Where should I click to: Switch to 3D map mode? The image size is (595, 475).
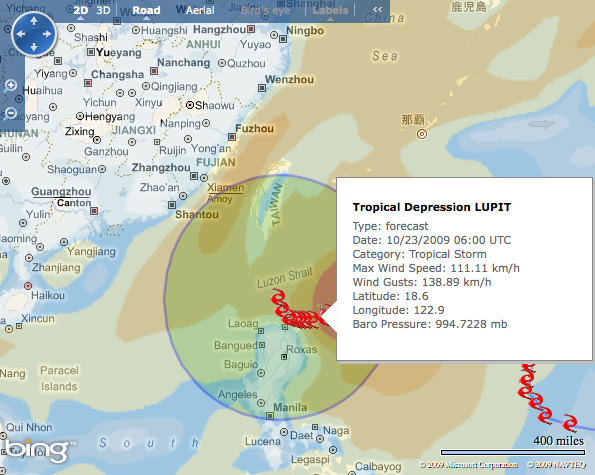[103, 10]
